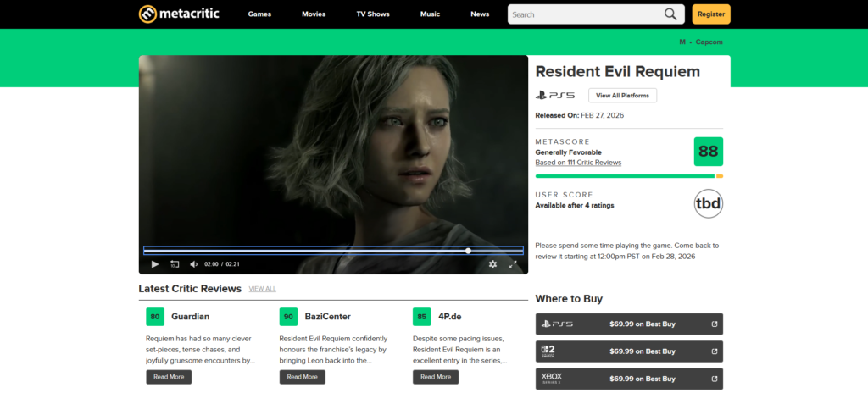Click Available after 4 ratings text
The width and height of the screenshot is (868, 393).
(575, 205)
